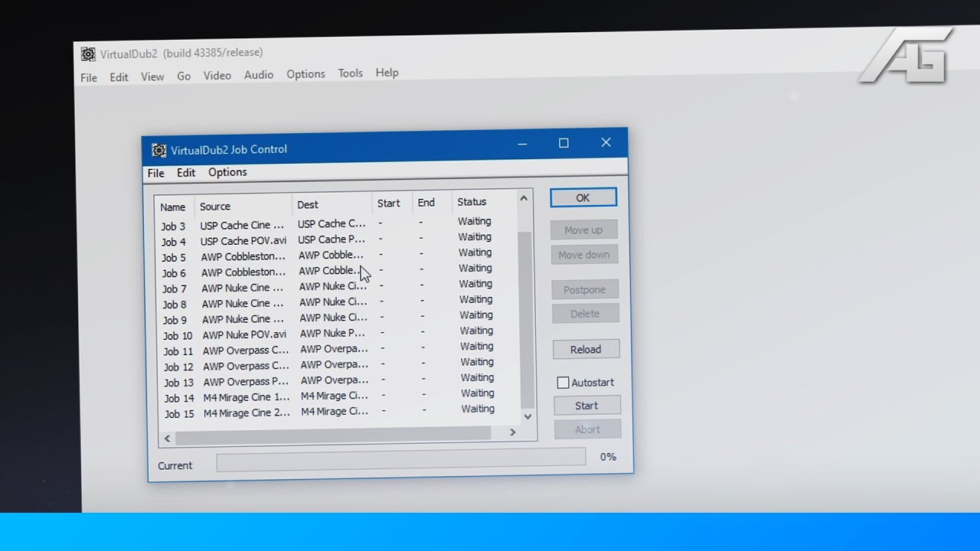Open Options menu in Job Control dialog
Screen dimensions: 980x551
point(227,172)
